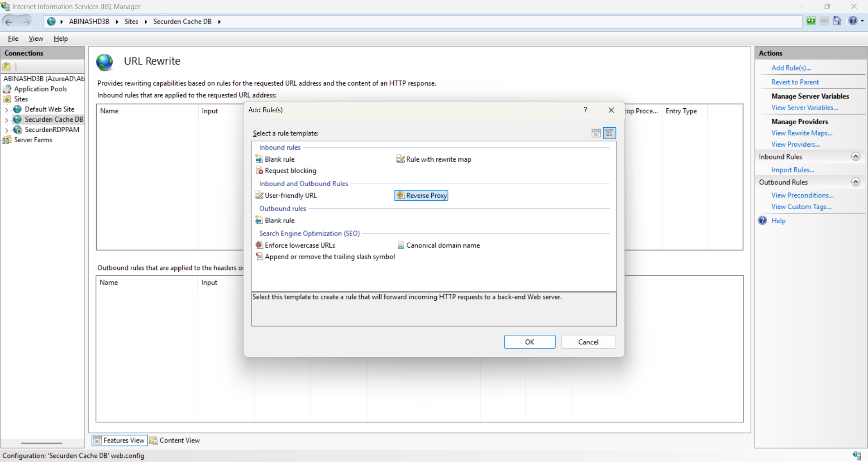Open breadcrumb dropdown after ABINASHD3B

pos(117,22)
